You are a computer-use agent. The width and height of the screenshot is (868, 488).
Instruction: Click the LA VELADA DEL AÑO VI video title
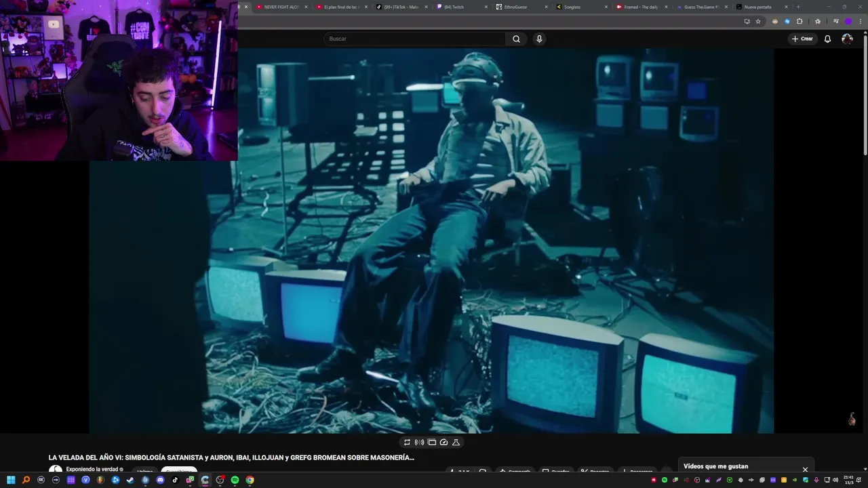(231, 457)
